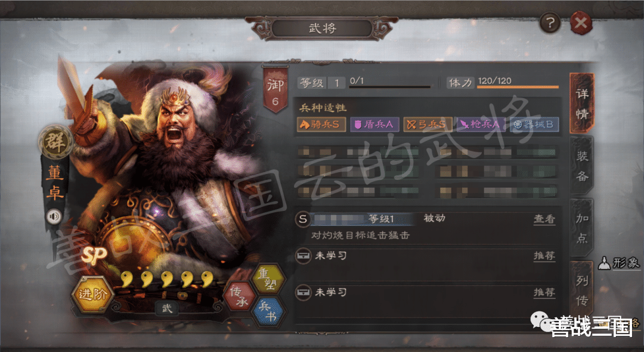Toggle the general's voice speaker icon
The image size is (644, 352).
(x=54, y=216)
